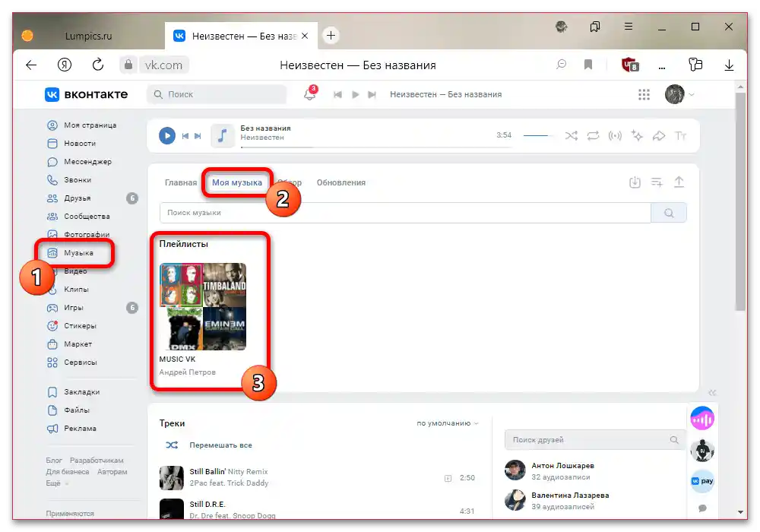Click the top Поиск search field
The image size is (760, 532).
[217, 94]
